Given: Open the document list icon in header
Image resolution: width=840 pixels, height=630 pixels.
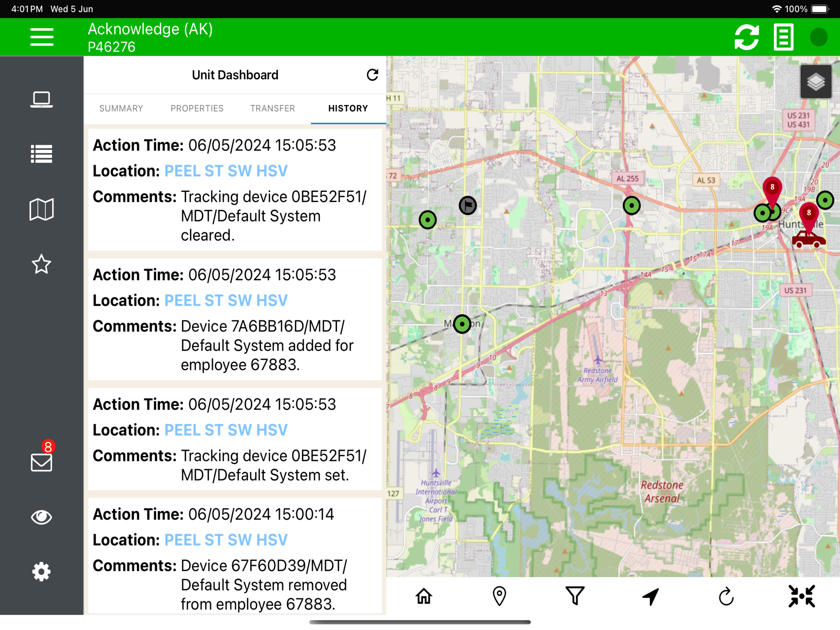Looking at the screenshot, I should pos(783,37).
